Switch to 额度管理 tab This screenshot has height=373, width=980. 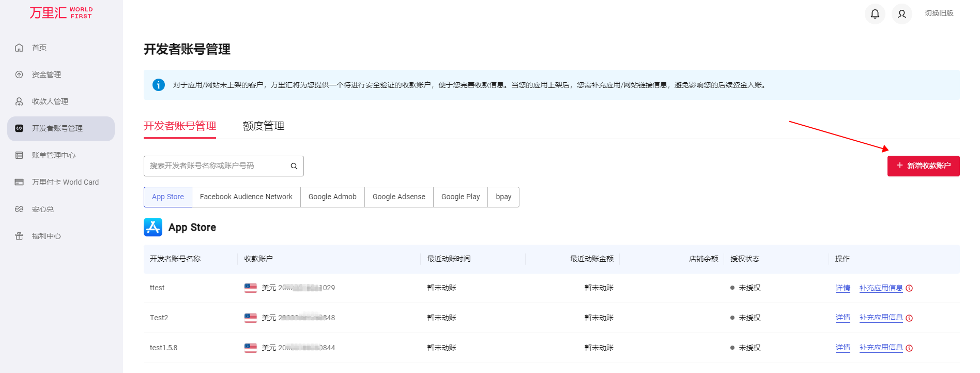[263, 126]
